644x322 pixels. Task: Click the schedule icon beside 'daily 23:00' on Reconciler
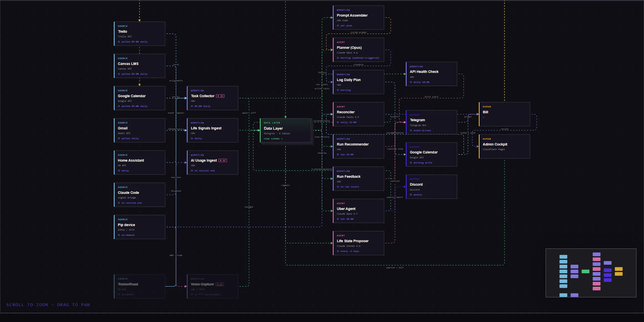pyautogui.click(x=338, y=122)
